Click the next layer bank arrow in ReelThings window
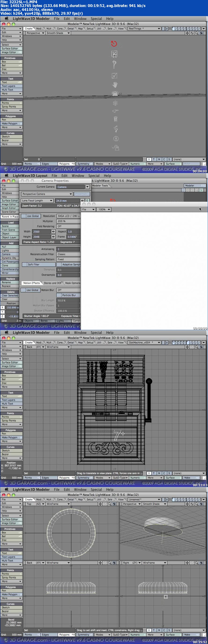The image size is (208, 644). [x=167, y=29]
